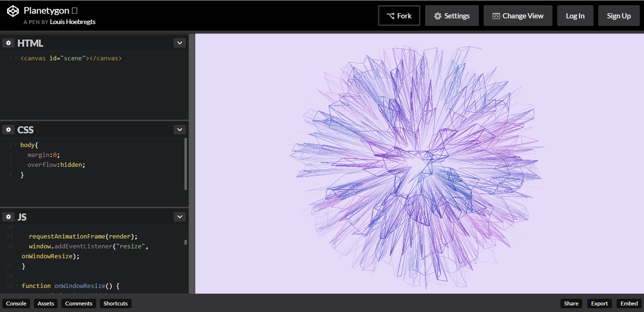Toggle the Comments panel
644x312 pixels.
click(78, 303)
